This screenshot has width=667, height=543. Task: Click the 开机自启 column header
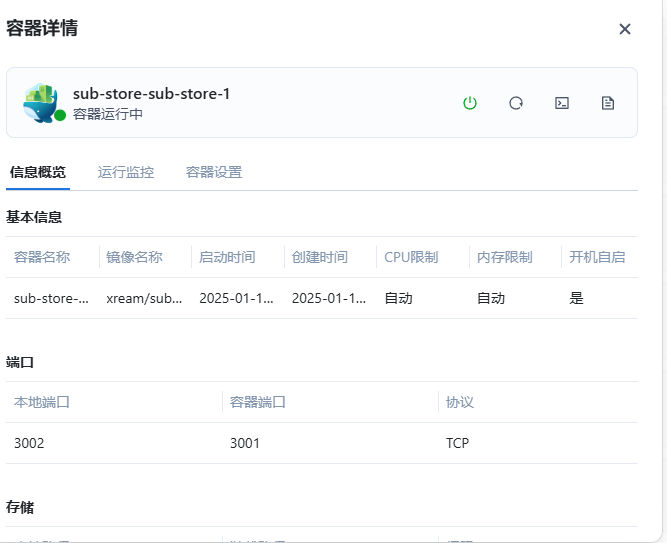click(x=597, y=257)
